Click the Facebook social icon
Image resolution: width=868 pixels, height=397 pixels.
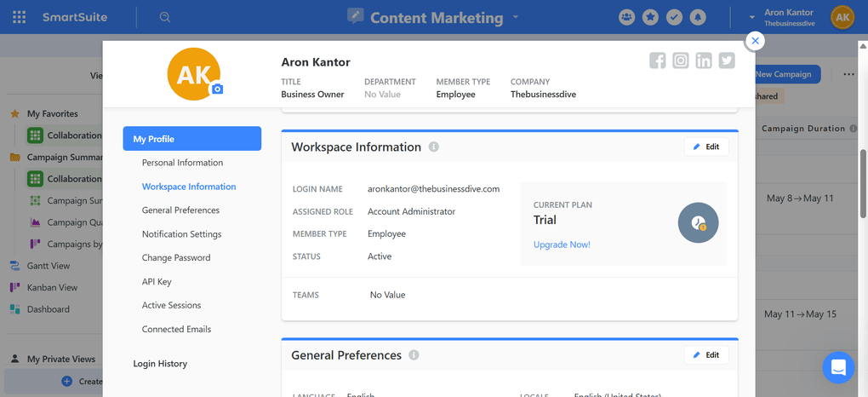point(657,60)
